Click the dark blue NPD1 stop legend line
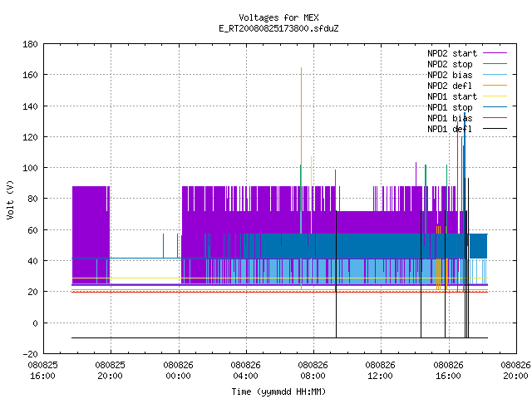The height and width of the screenshot is (399, 532). click(x=495, y=107)
